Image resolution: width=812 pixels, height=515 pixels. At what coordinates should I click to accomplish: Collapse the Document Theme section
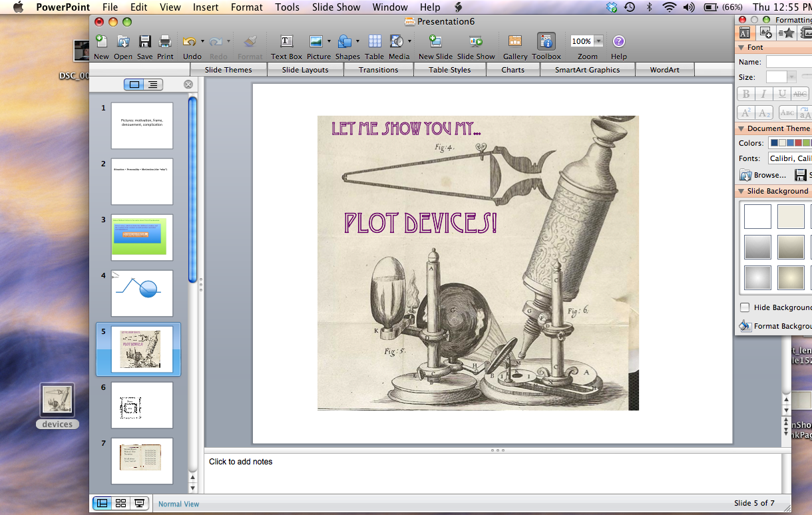[741, 128]
